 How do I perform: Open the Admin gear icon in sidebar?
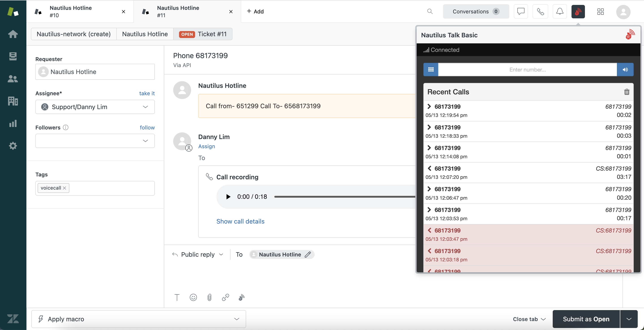click(x=13, y=146)
